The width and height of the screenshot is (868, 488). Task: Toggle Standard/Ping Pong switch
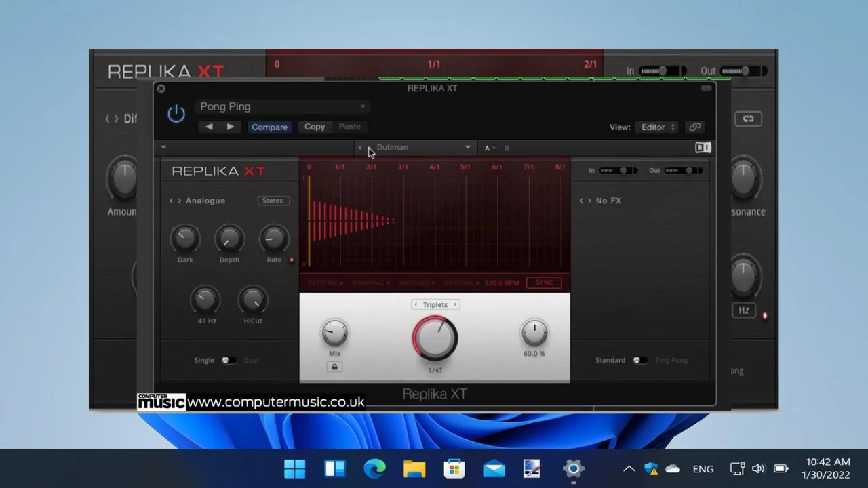[639, 360]
